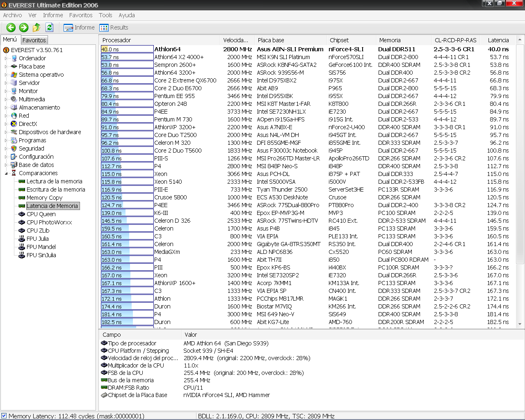Go back with the green left arrow
Screen dimensions: 525x420
[11, 27]
